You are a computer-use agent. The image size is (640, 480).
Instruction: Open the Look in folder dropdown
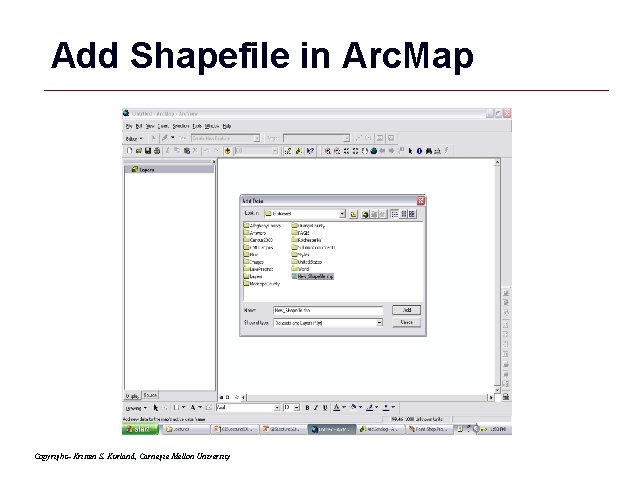tap(342, 213)
